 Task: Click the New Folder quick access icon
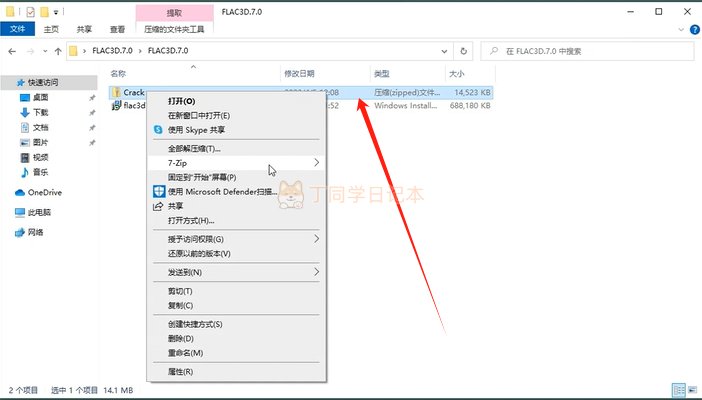pos(44,12)
